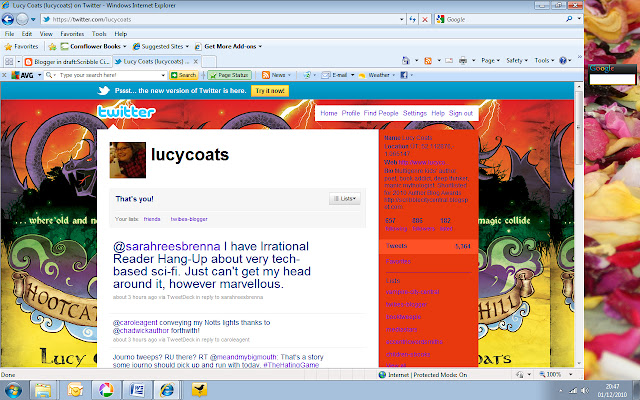Open the twibes-blogger list in sidebar
The width and height of the screenshot is (640, 400).
point(407,304)
